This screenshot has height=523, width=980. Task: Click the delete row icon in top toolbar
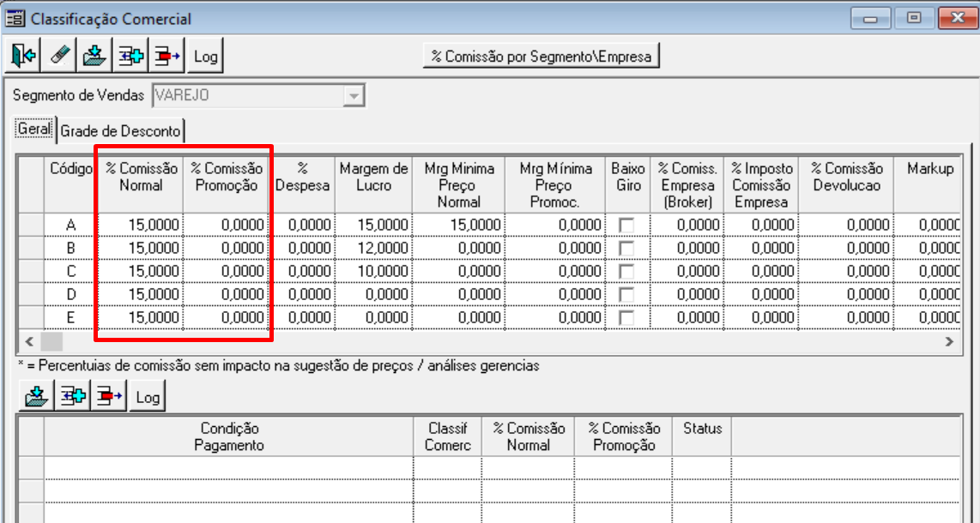click(166, 57)
